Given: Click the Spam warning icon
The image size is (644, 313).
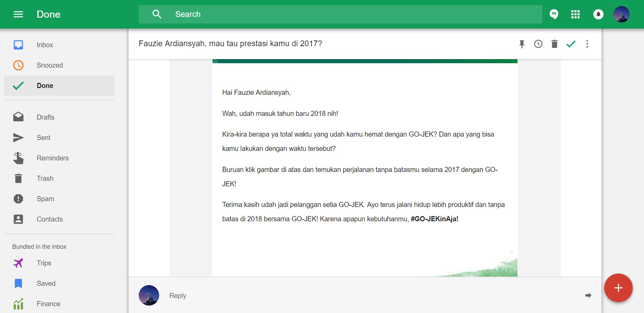Looking at the screenshot, I should pos(18,199).
